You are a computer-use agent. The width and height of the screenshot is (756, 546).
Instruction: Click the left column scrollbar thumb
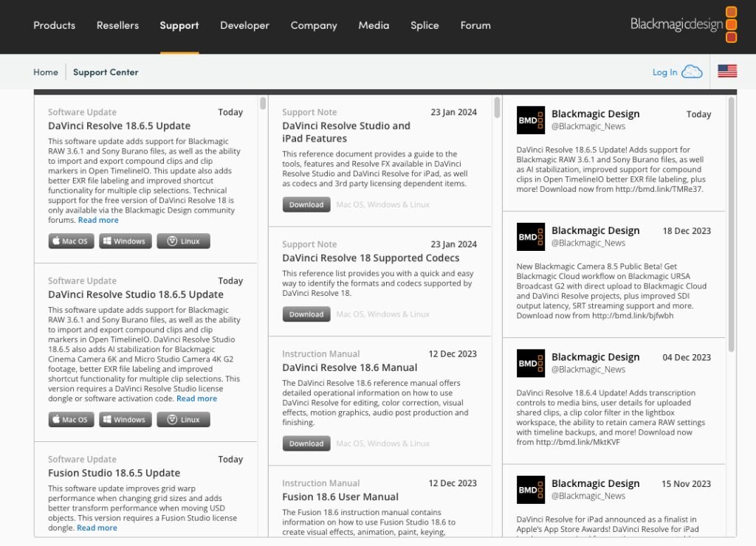[263, 103]
